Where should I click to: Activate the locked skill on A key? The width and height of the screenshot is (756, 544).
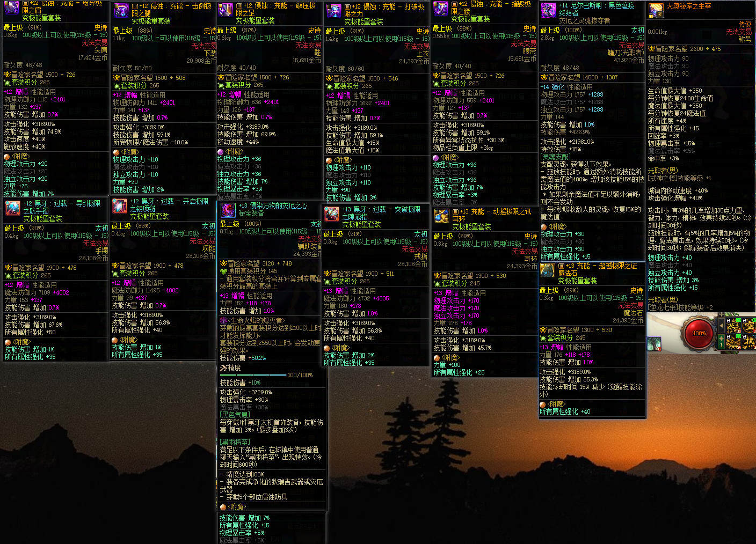point(733,342)
